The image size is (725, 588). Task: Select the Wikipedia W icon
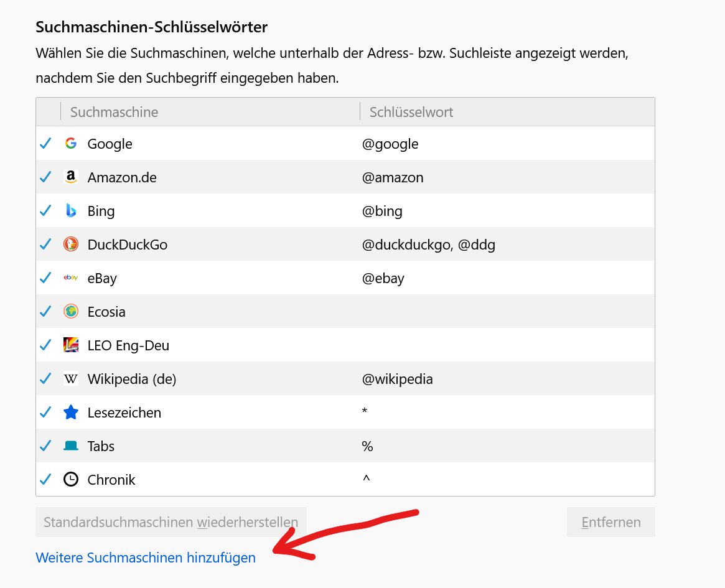[71, 379]
